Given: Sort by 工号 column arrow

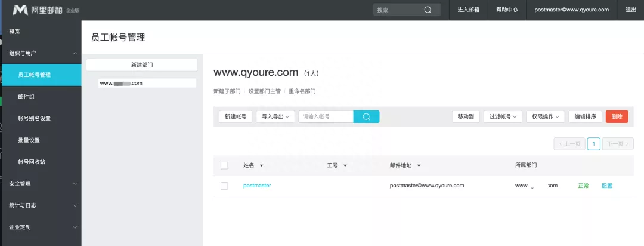Looking at the screenshot, I should pos(345,165).
